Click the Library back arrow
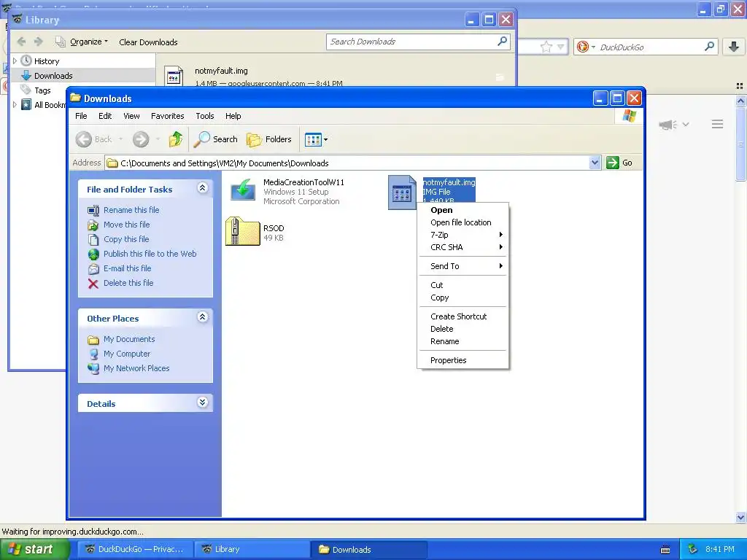The height and width of the screenshot is (560, 747). coord(21,42)
